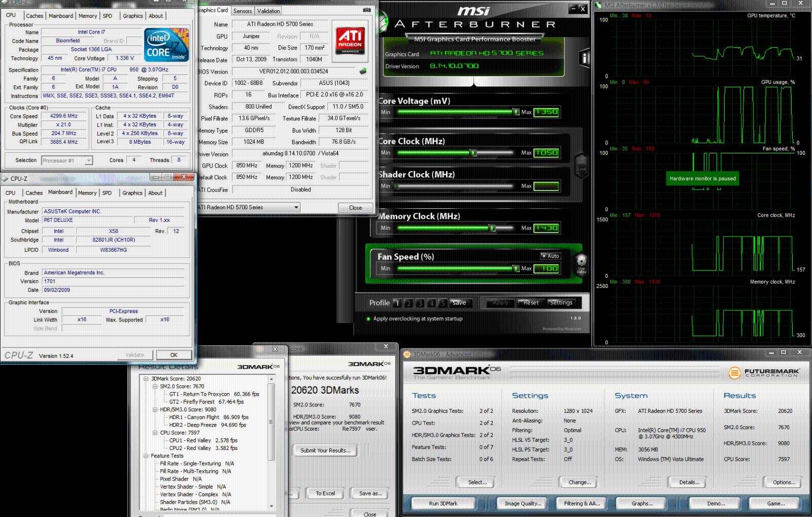Open Graphics tab in lower CPU-Z window

(132, 193)
